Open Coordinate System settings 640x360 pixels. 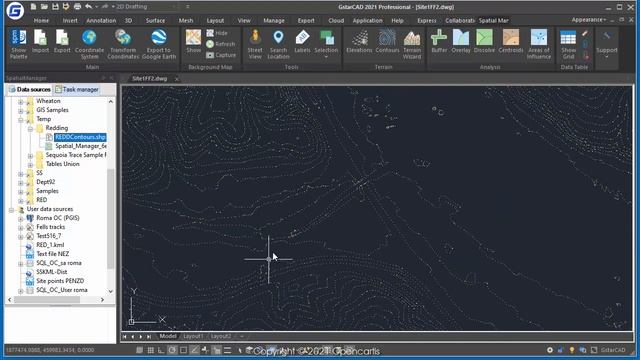[x=89, y=44]
